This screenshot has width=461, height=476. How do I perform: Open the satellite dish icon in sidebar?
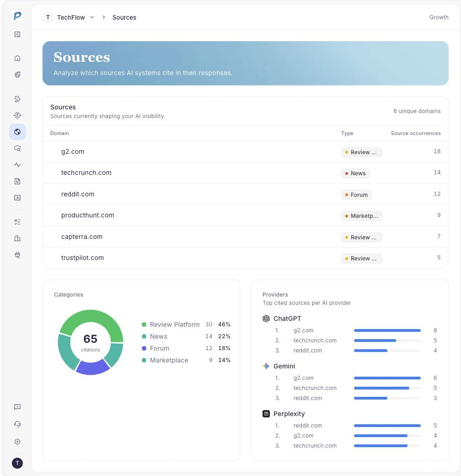point(17,99)
